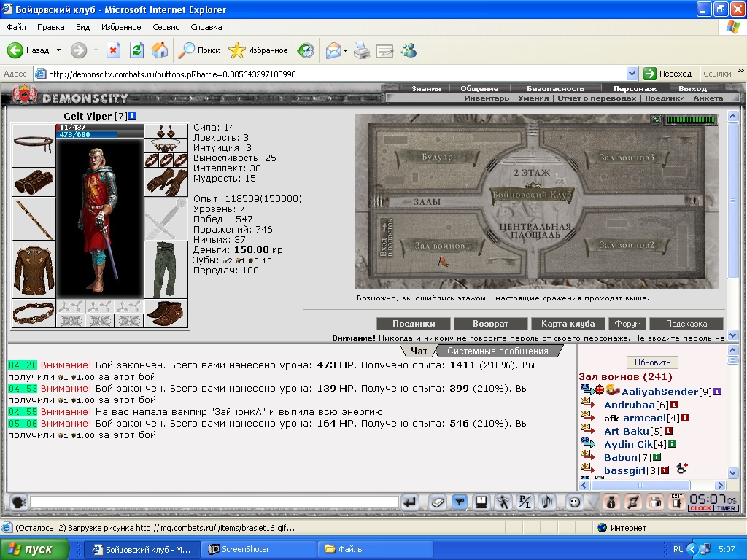Click the monitor alert icon in chat bar
747x560 pixels.
(481, 502)
